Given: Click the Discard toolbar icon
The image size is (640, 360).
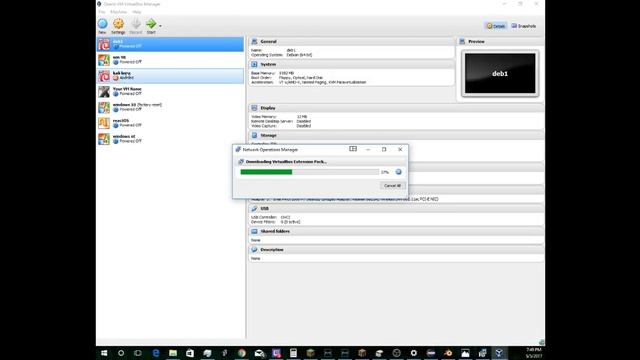Looking at the screenshot, I should click(x=136, y=26).
